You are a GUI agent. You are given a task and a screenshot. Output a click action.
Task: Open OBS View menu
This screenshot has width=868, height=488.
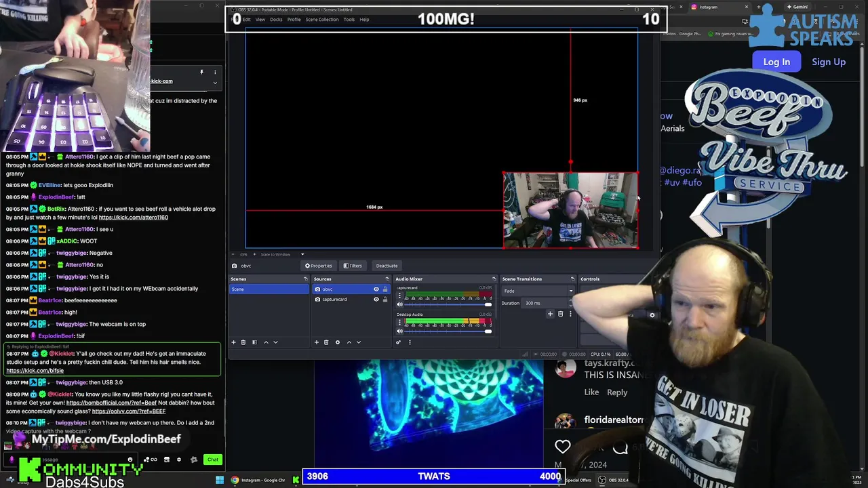[260, 19]
